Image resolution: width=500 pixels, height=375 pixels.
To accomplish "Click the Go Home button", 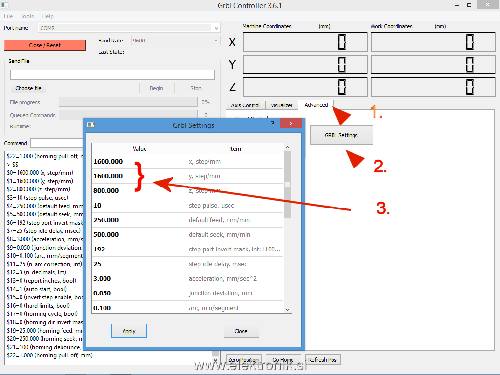I will point(283,360).
